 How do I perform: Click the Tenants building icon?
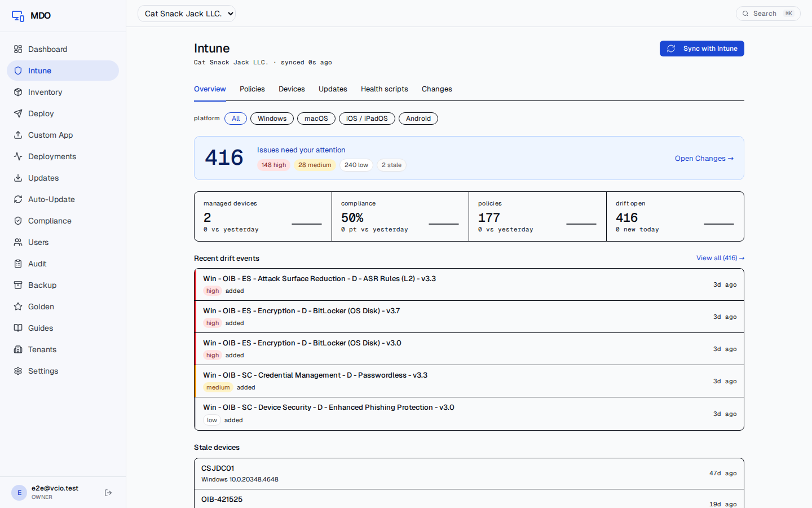point(18,349)
